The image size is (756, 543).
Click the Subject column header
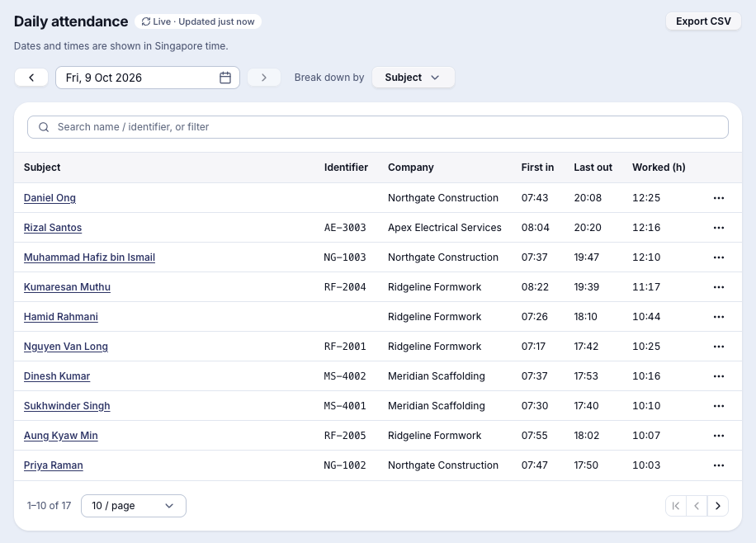42,168
